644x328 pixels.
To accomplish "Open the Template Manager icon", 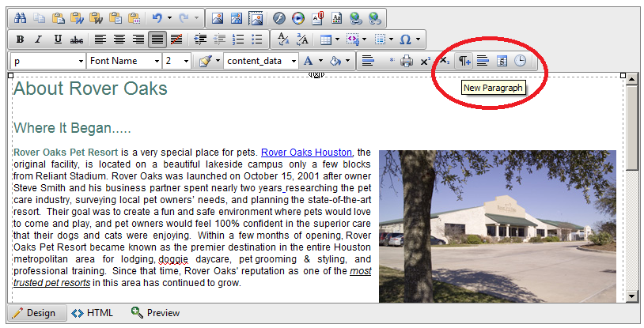I will click(336, 17).
